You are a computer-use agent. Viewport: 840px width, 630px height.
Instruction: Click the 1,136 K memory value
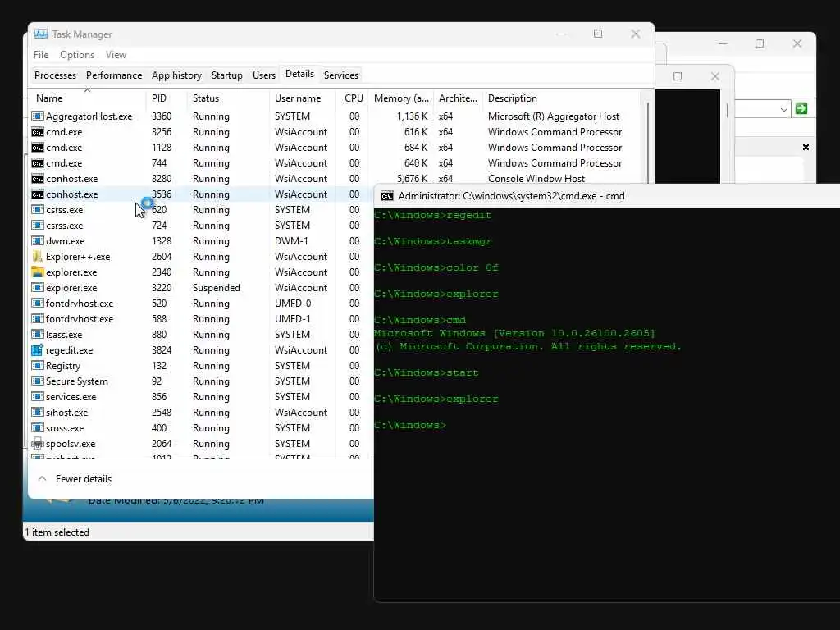[412, 116]
